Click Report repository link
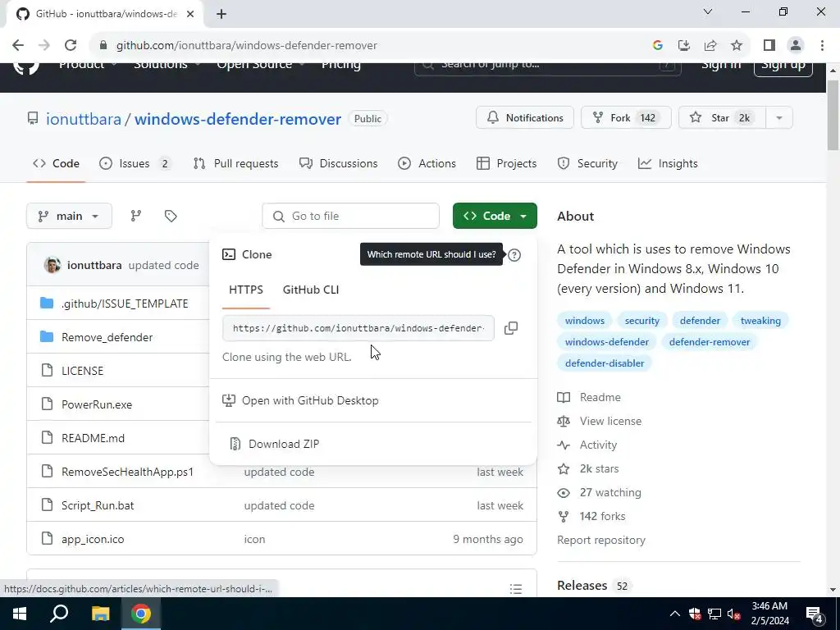This screenshot has width=840, height=630. point(601,540)
